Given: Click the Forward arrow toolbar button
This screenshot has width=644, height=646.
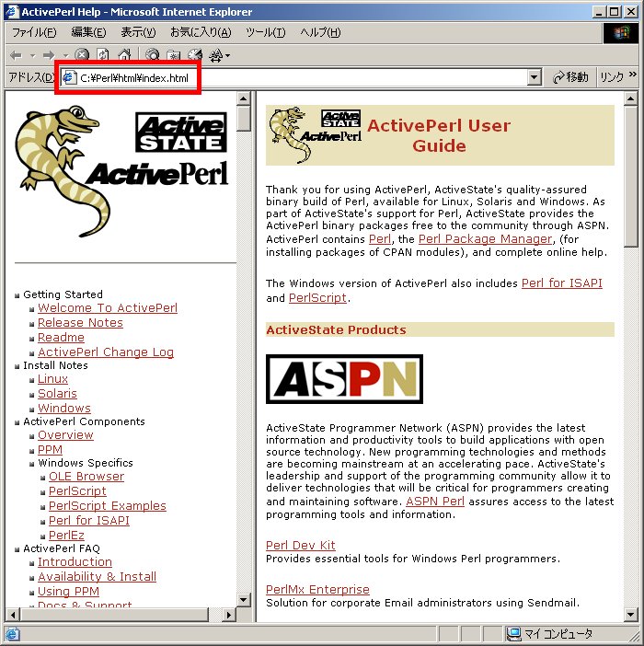Looking at the screenshot, I should click(x=49, y=55).
